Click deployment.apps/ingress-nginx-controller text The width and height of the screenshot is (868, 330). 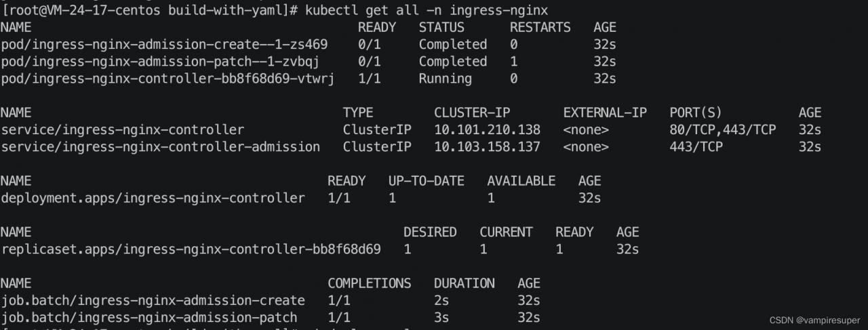[153, 199]
